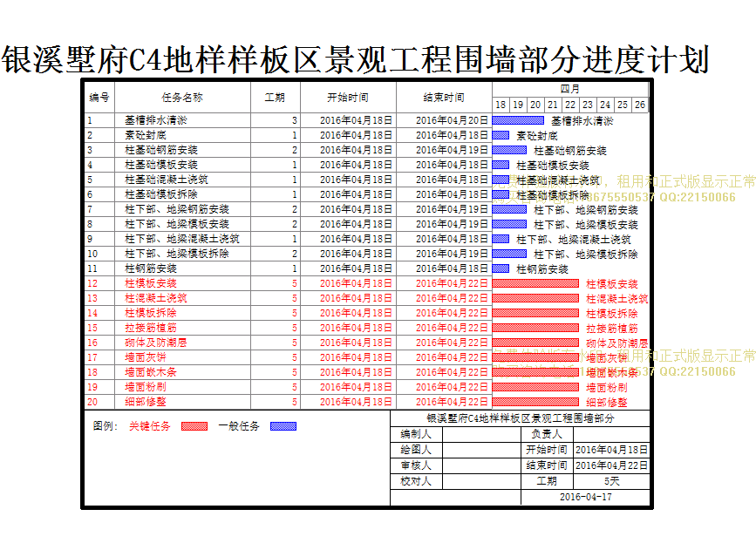Click end date 2016年04月22日 in row 20

(x=452, y=402)
